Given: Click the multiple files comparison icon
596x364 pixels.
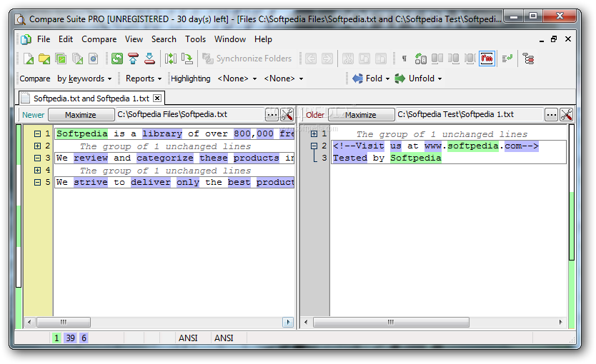Looking at the screenshot, I should pyautogui.click(x=78, y=59).
